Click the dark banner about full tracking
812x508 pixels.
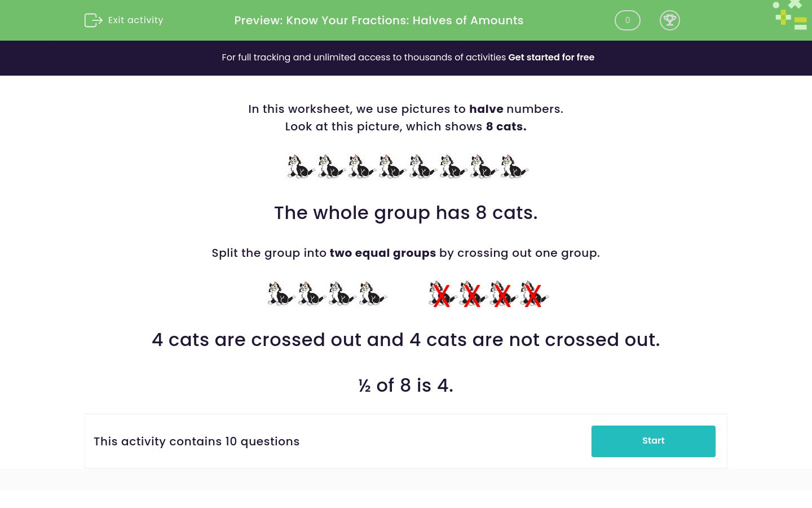click(406, 58)
